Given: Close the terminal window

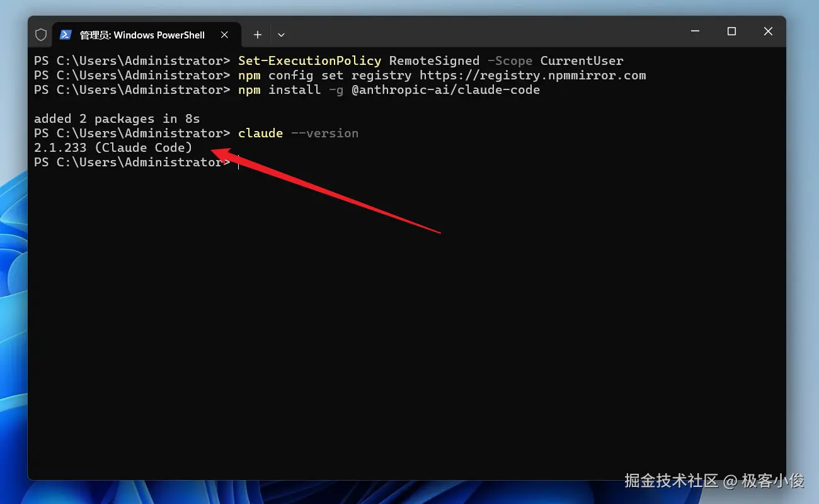Looking at the screenshot, I should click(x=768, y=31).
